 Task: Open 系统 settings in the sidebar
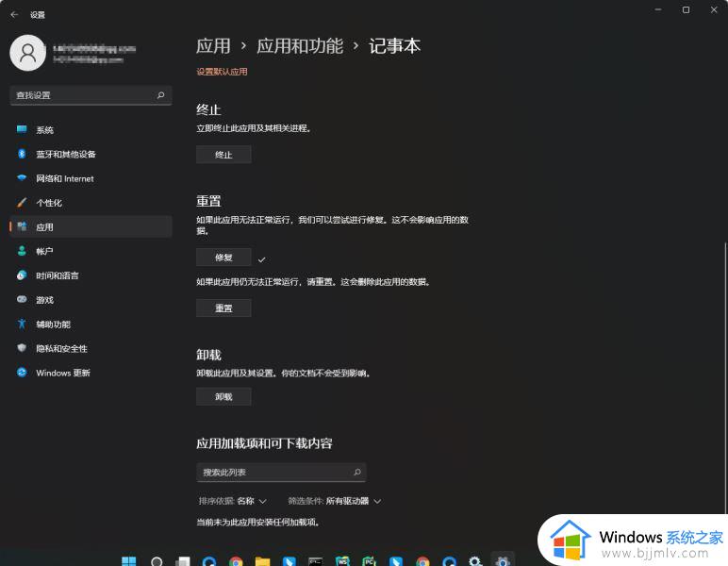[x=91, y=130]
